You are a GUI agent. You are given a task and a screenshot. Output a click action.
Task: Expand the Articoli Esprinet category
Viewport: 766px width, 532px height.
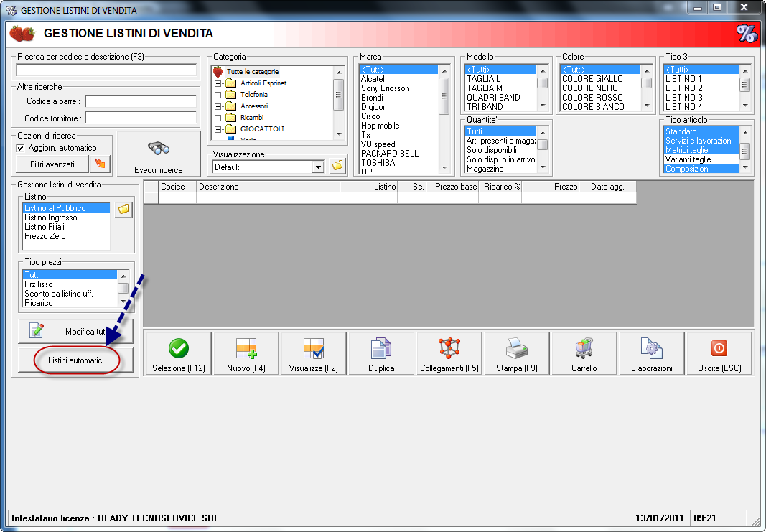218,83
